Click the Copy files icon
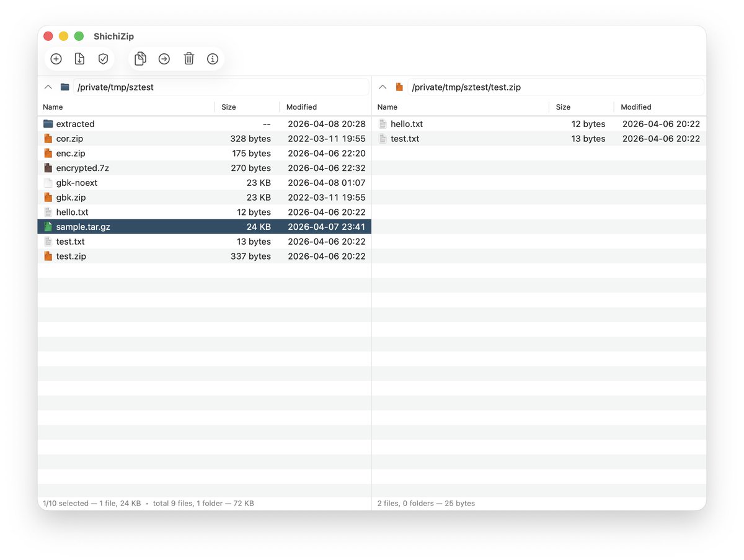744x560 pixels. [139, 58]
